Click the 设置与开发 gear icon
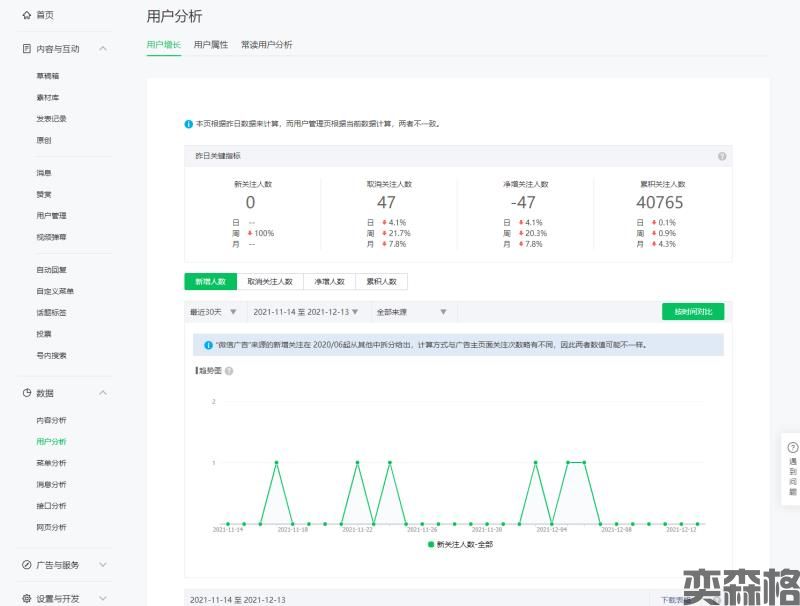Image resolution: width=800 pixels, height=606 pixels. coord(26,599)
